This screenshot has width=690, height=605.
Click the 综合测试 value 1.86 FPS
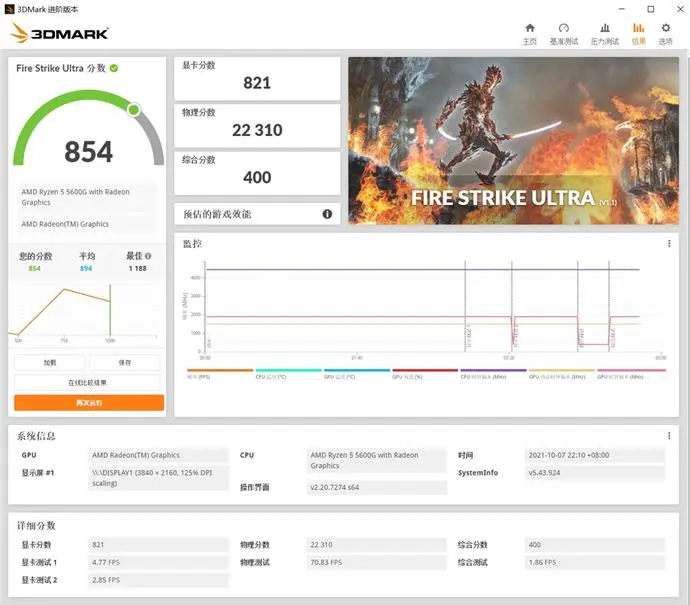pyautogui.click(x=595, y=562)
